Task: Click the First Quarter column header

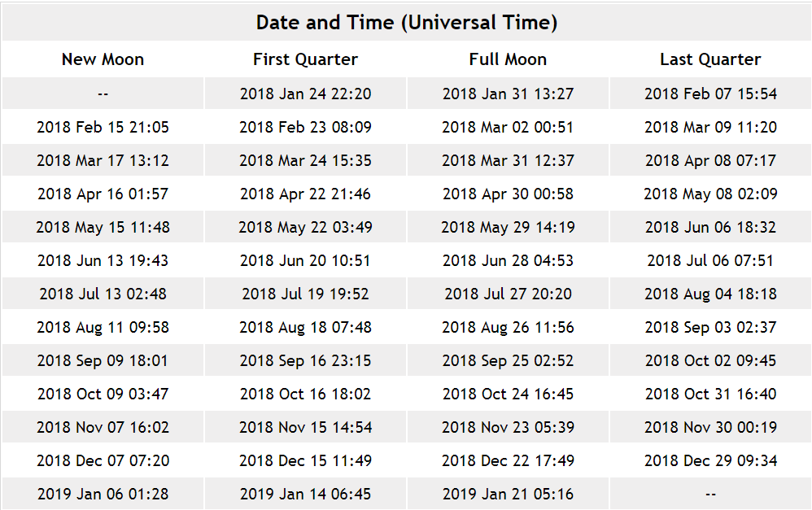Action: (305, 59)
